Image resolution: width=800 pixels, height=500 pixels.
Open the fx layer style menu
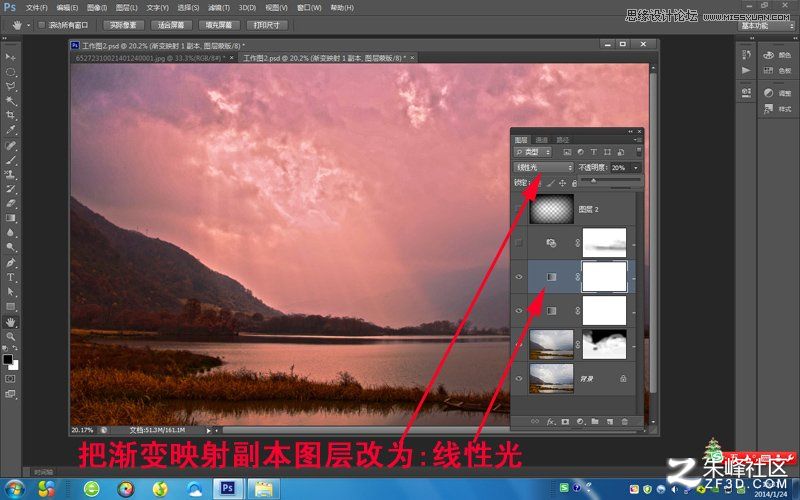(550, 422)
